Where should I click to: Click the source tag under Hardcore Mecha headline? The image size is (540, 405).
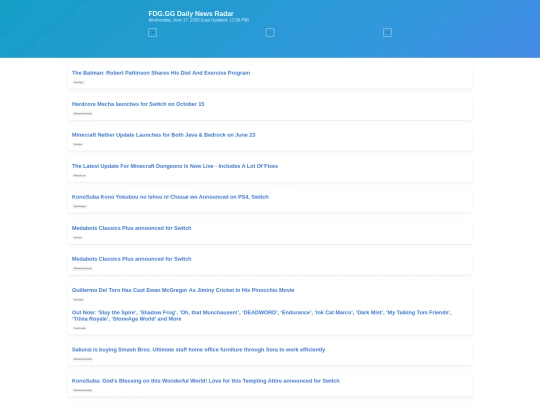click(x=83, y=113)
